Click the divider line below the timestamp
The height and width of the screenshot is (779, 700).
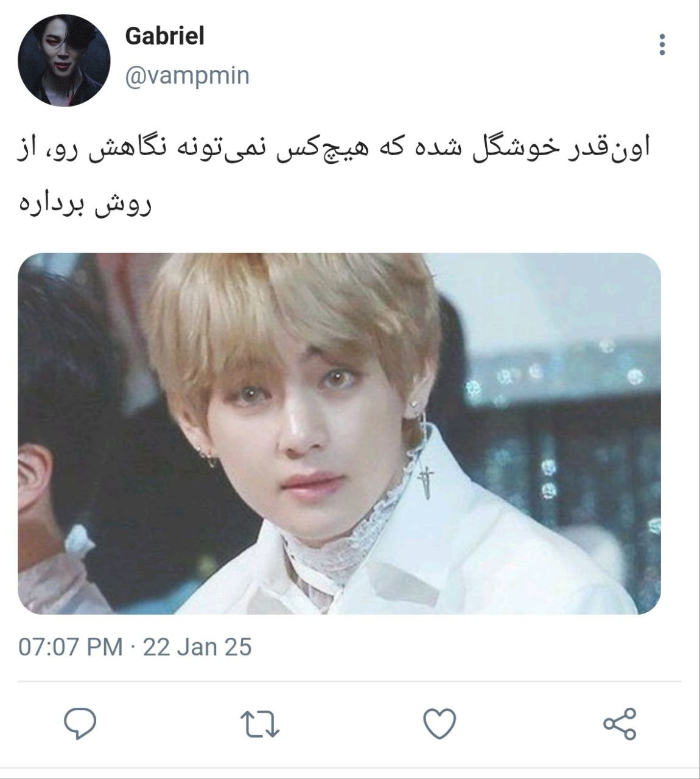349,682
